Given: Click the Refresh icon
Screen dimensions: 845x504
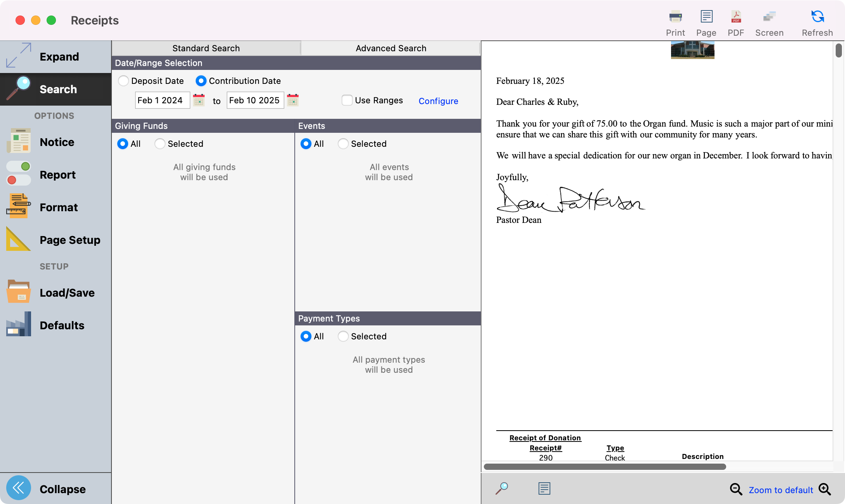Looking at the screenshot, I should (817, 23).
